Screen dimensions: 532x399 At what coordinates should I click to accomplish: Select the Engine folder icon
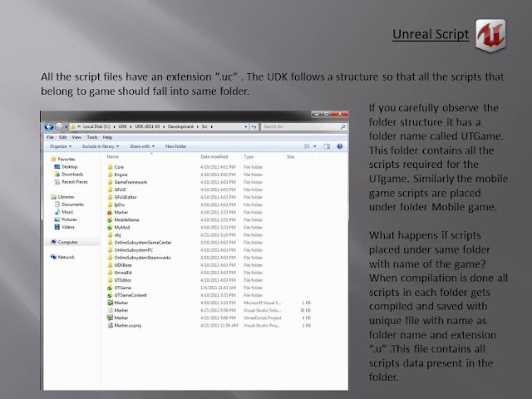pos(110,175)
